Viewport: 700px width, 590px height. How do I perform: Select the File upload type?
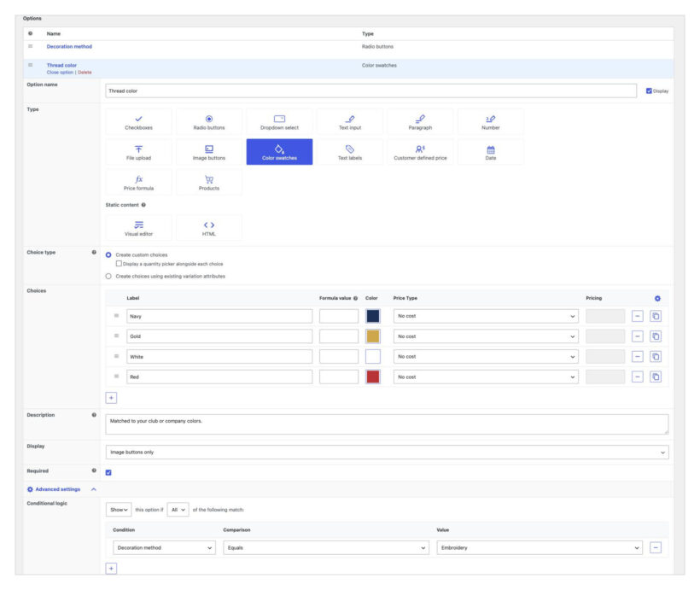pyautogui.click(x=138, y=152)
